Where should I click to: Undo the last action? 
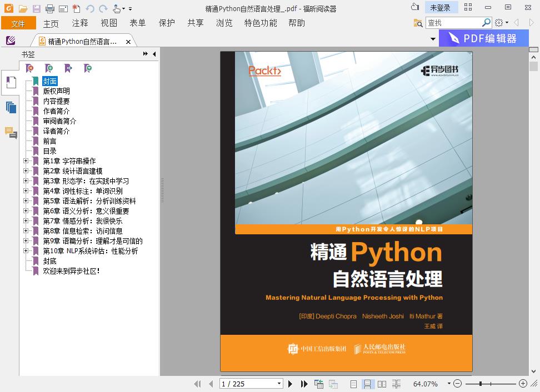[x=90, y=8]
